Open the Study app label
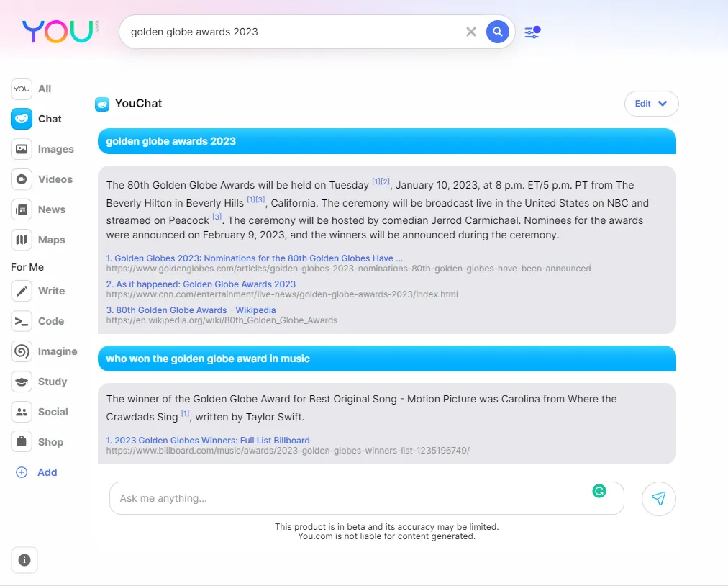 point(53,382)
